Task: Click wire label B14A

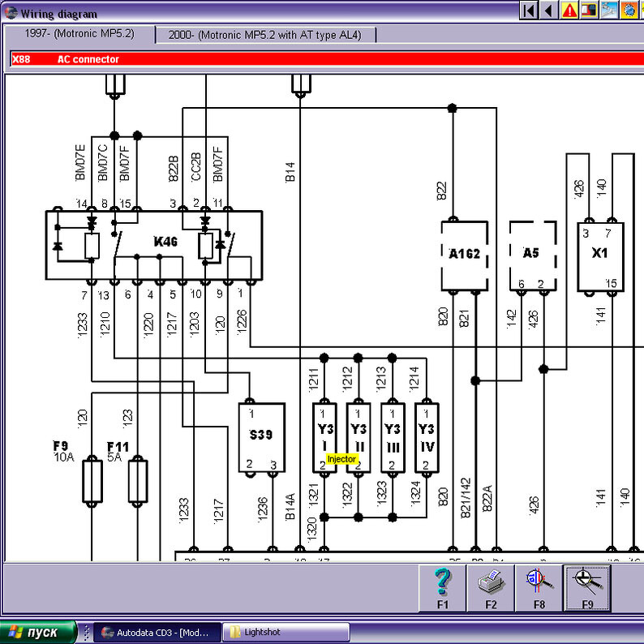Action: 290,507
